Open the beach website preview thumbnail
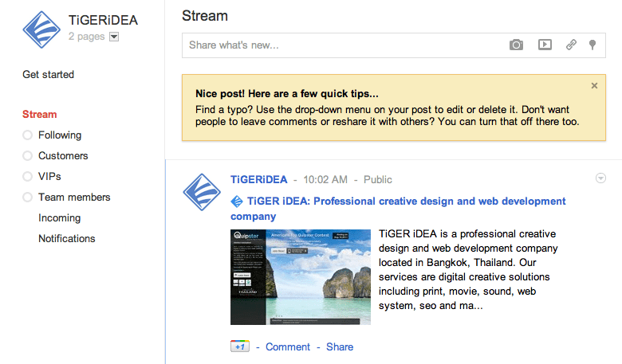The width and height of the screenshot is (622, 364). click(301, 277)
